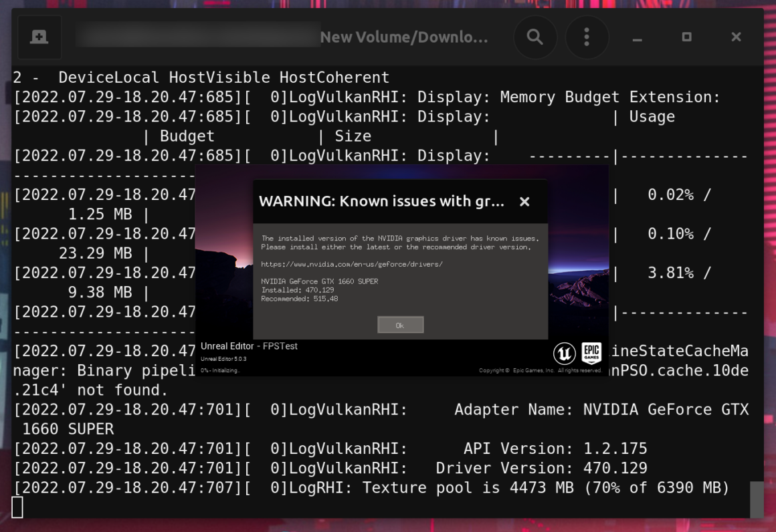776x532 pixels.
Task: Click the 0% - Initializing status text
Action: [220, 370]
